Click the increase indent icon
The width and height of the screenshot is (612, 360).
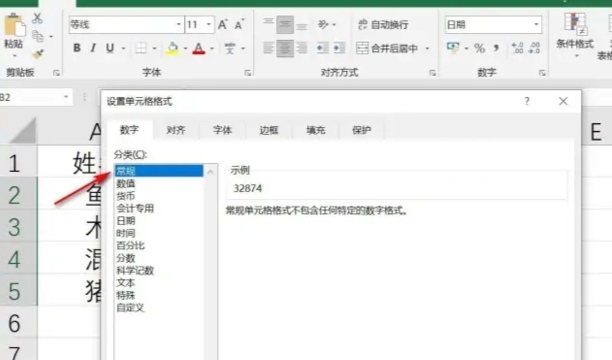click(x=339, y=48)
